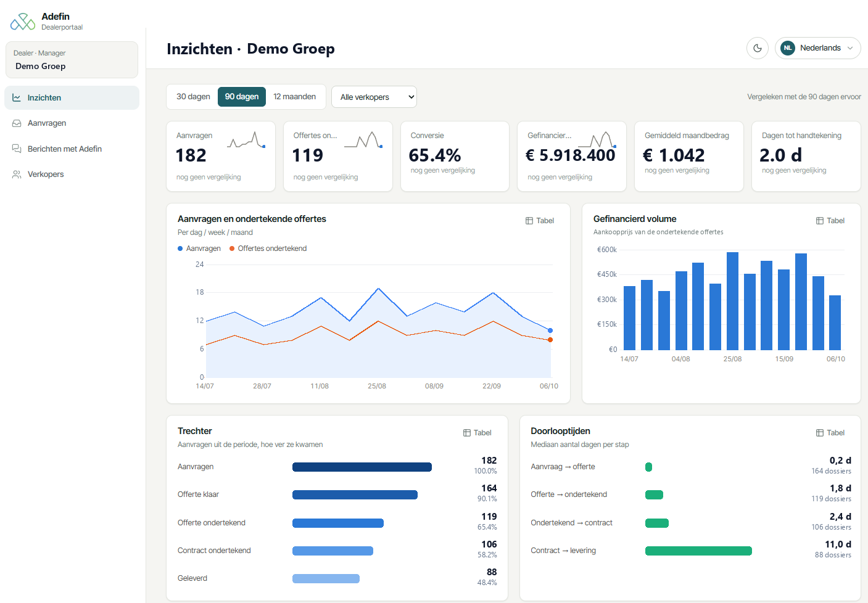Screen dimensions: 868x603
Task: Click the NL language badge icon
Action: click(788, 48)
